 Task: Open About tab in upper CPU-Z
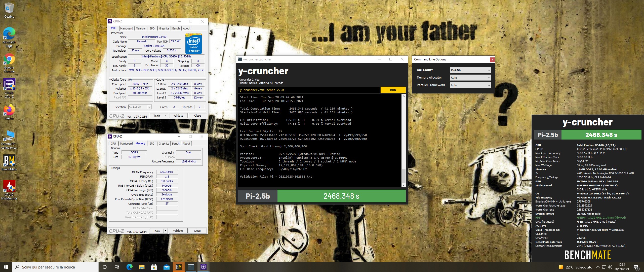point(187,28)
